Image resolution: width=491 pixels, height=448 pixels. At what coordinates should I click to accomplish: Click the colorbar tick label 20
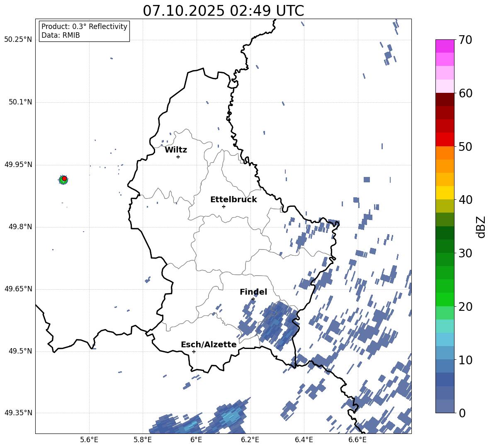click(465, 306)
